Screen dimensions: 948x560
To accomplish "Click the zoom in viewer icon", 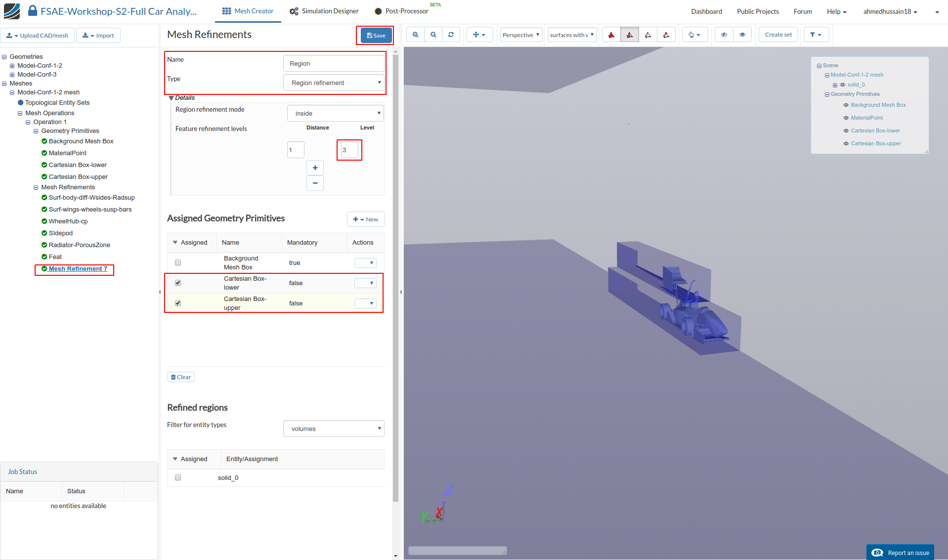I will [x=415, y=35].
